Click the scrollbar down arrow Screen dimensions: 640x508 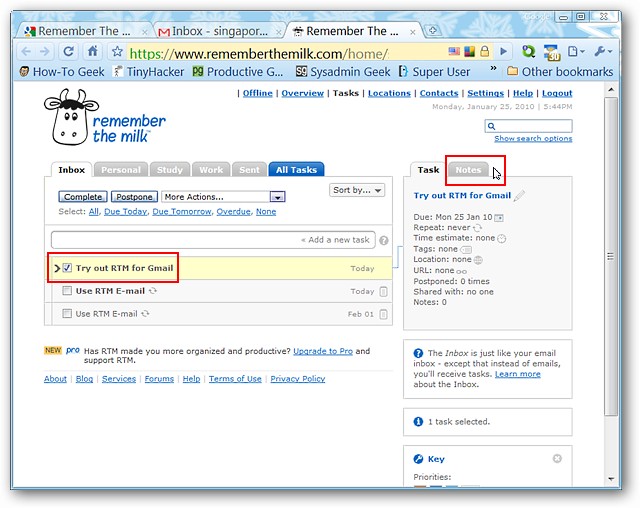[611, 479]
